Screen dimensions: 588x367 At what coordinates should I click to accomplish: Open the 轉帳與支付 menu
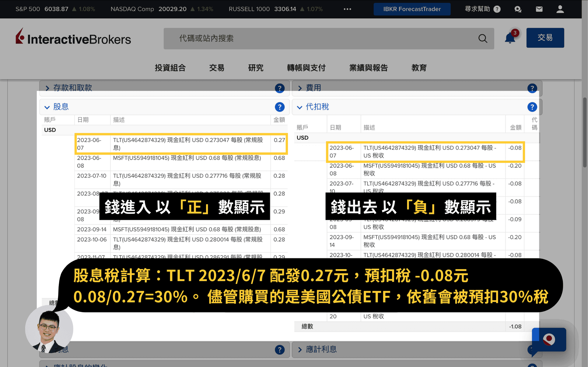(x=306, y=68)
